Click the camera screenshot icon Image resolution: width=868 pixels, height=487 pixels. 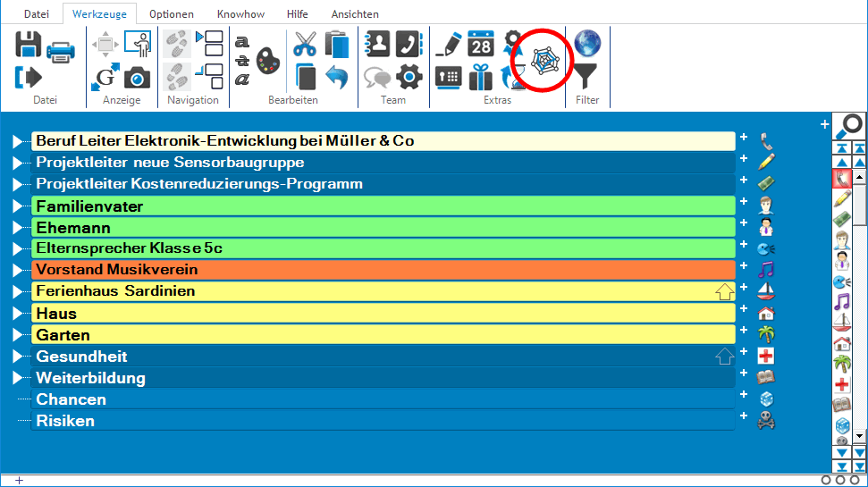[x=137, y=77]
